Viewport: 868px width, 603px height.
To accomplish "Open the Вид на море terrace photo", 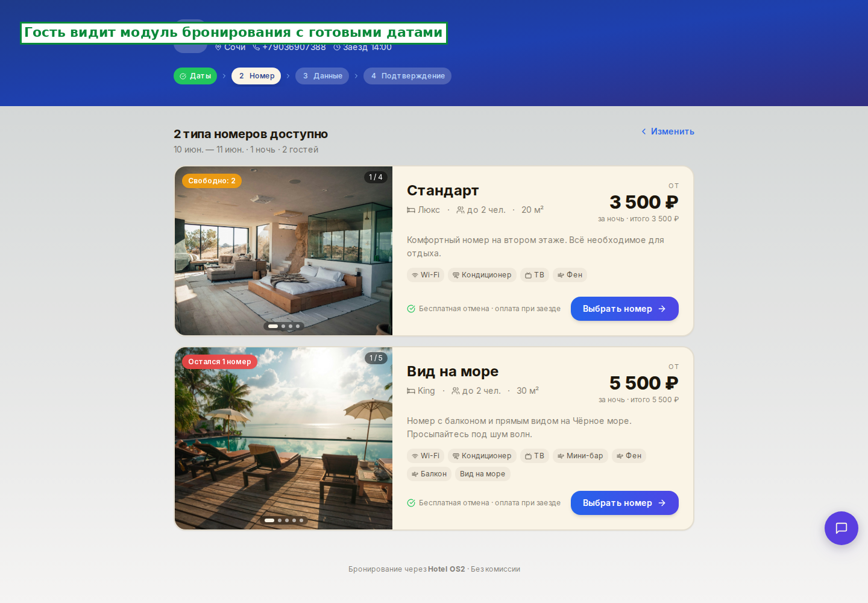I will [x=283, y=438].
